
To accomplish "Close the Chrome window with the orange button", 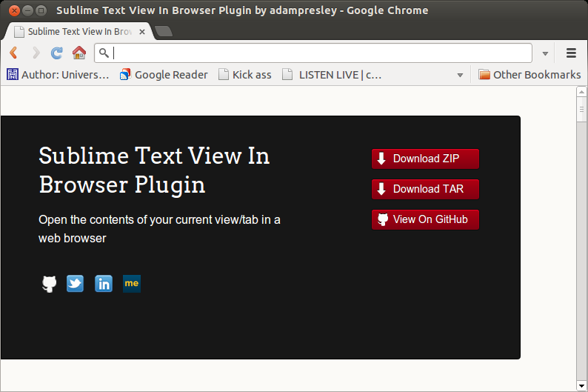I will (14, 10).
